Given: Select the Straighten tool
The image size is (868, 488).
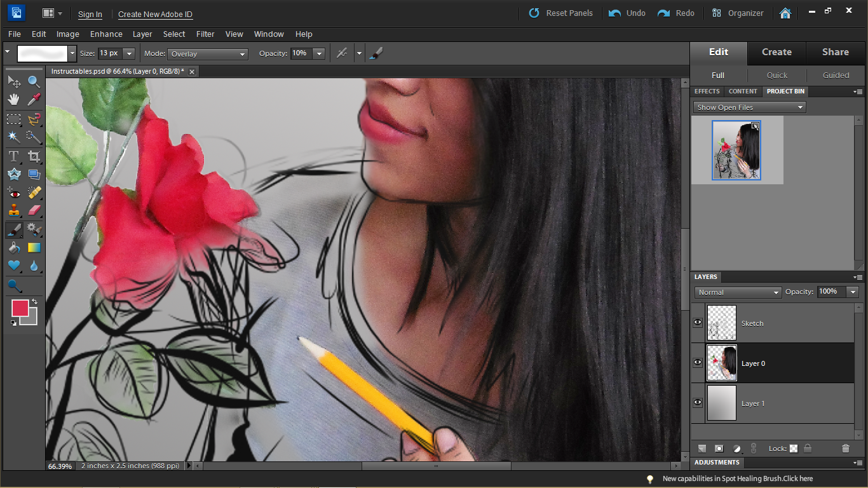Looking at the screenshot, I should 34,174.
